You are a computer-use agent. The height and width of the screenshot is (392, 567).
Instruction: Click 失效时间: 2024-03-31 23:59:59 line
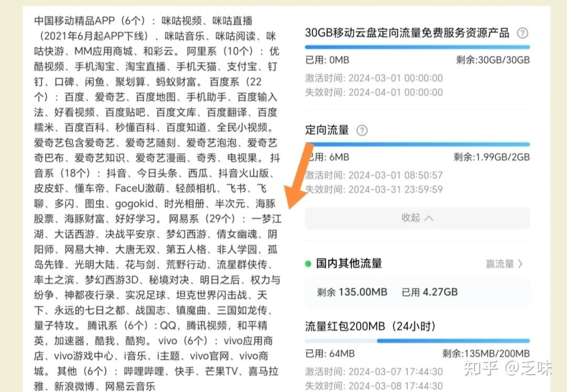click(x=374, y=190)
